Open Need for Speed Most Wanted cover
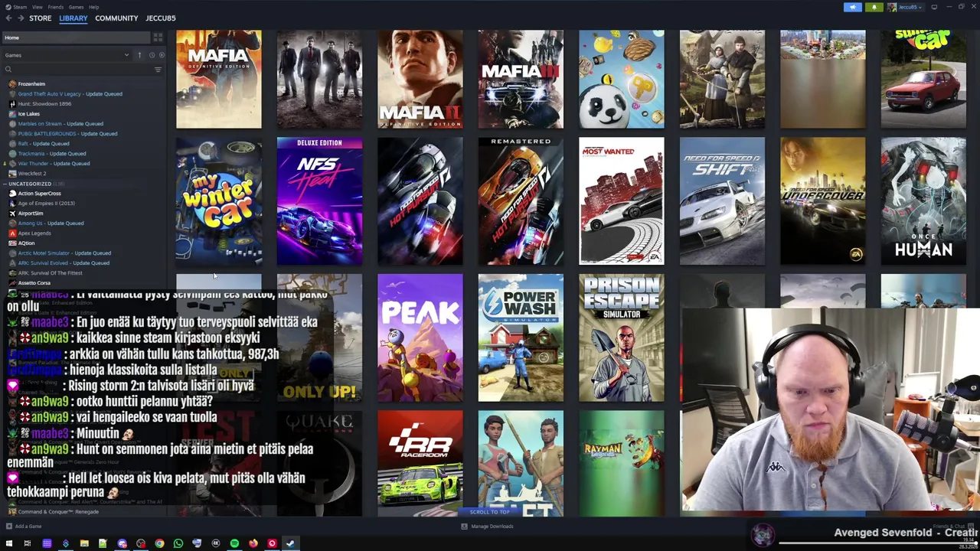This screenshot has width=980, height=551. [622, 201]
